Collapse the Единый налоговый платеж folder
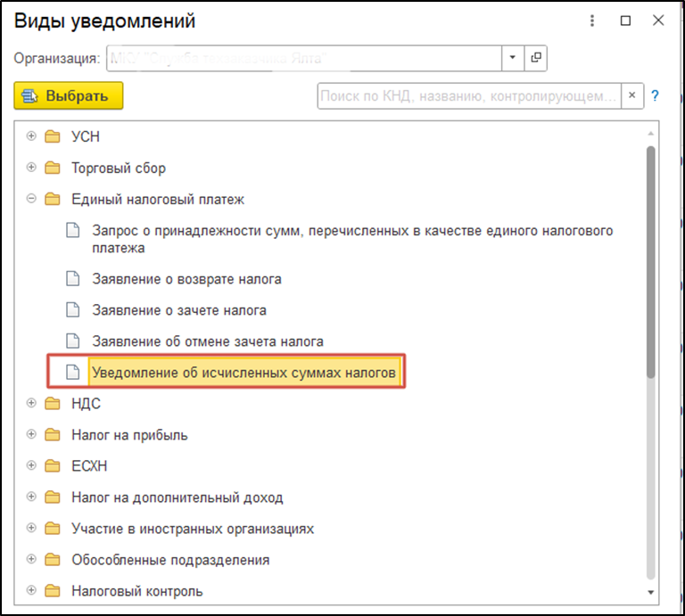685x616 pixels. click(31, 199)
